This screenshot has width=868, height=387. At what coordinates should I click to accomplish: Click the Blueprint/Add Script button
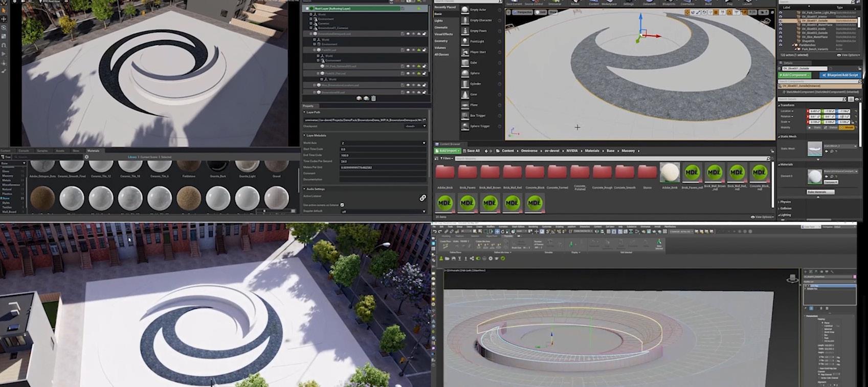point(839,75)
